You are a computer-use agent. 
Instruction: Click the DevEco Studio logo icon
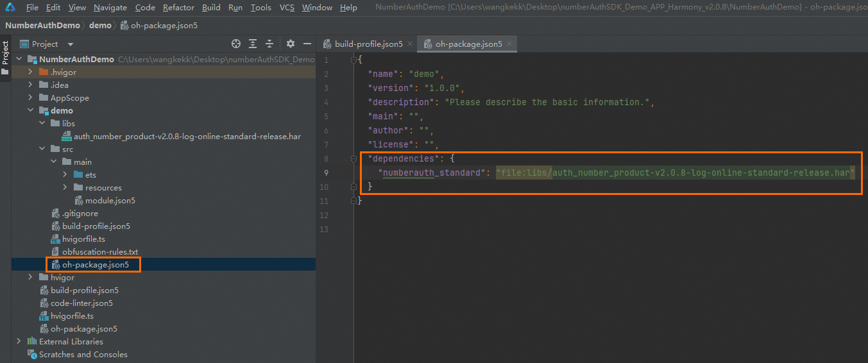(11, 7)
